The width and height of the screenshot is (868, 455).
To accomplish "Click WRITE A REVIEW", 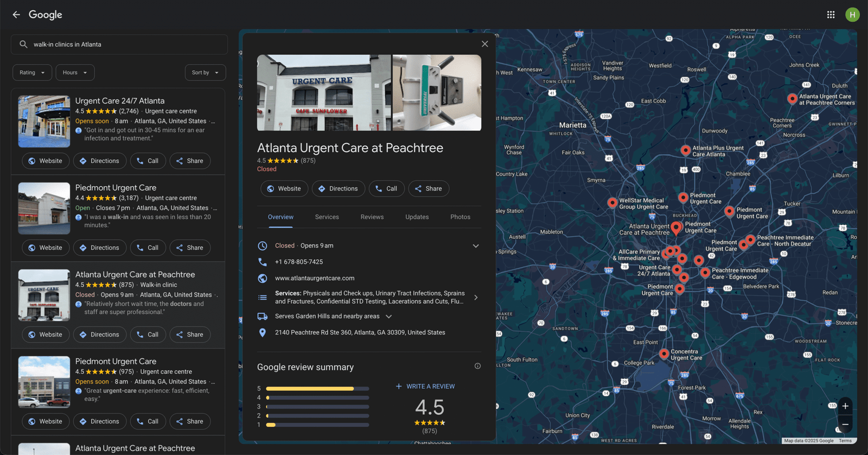I will [425, 387].
